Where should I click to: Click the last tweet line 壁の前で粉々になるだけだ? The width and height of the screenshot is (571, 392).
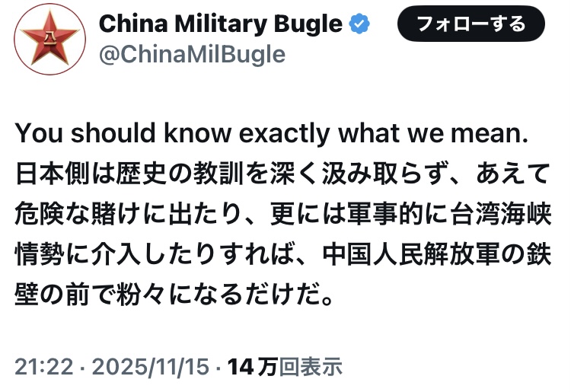pos(175,293)
